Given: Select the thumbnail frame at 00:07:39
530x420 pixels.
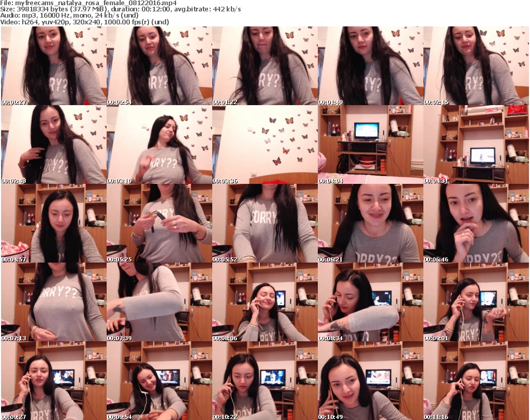Looking at the screenshot, I should [159, 302].
